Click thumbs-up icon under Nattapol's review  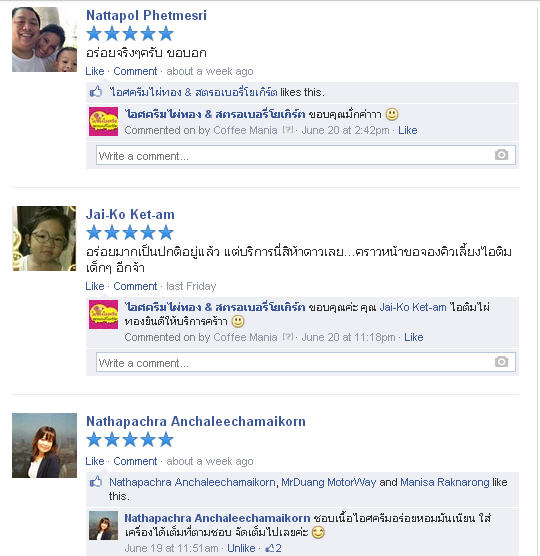coord(96,92)
